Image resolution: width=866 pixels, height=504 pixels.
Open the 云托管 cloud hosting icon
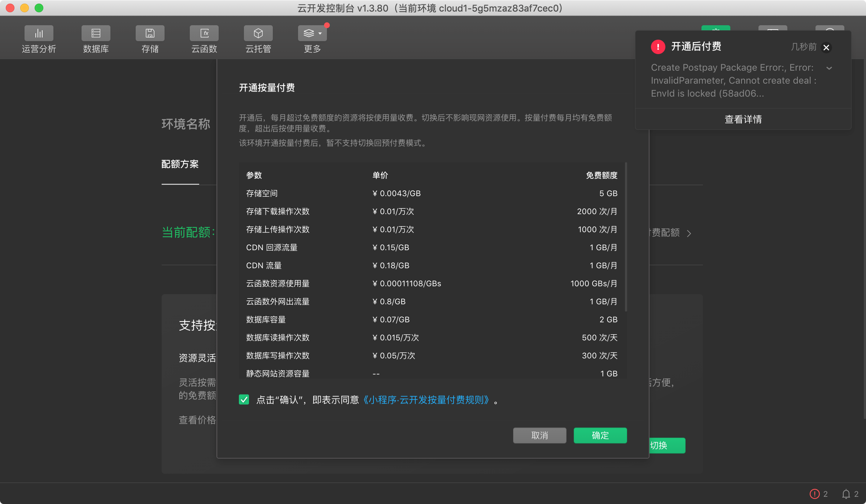coord(258,34)
